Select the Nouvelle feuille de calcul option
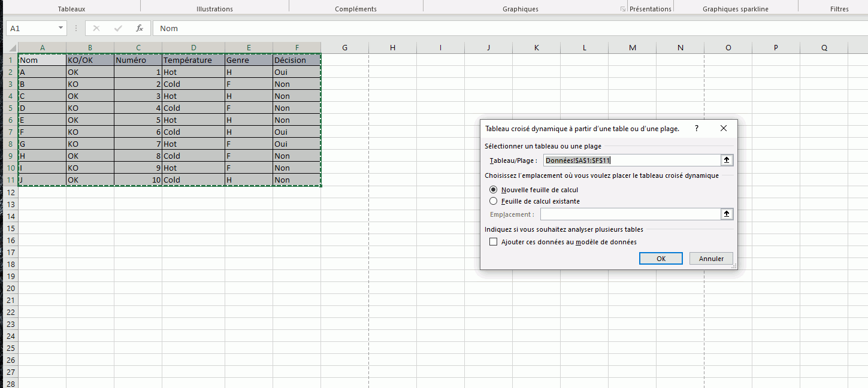This screenshot has height=388, width=868. pos(494,190)
